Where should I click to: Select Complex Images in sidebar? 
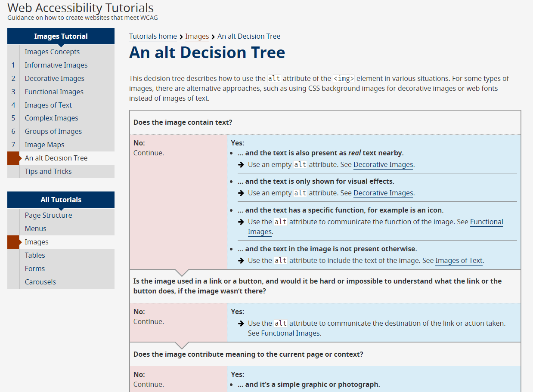(51, 118)
